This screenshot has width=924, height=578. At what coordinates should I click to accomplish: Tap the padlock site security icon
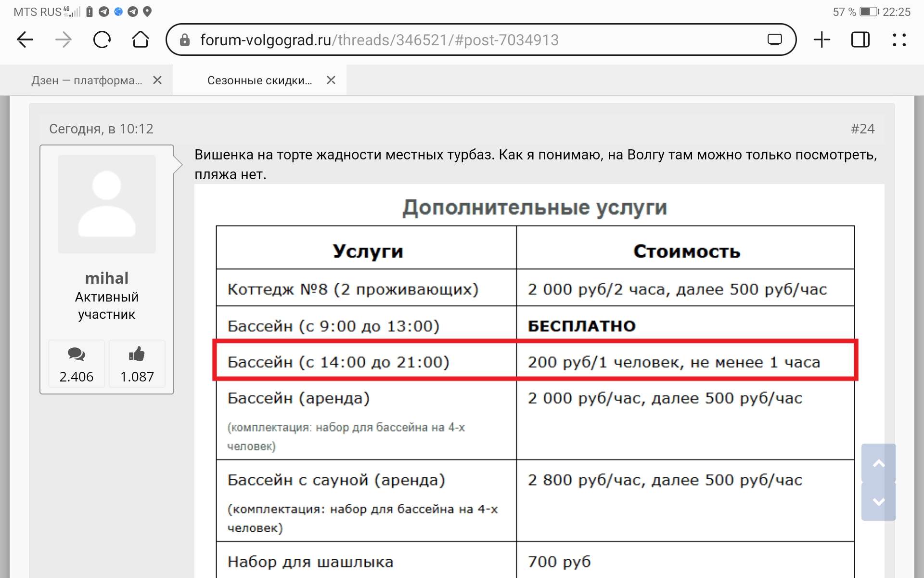click(185, 40)
